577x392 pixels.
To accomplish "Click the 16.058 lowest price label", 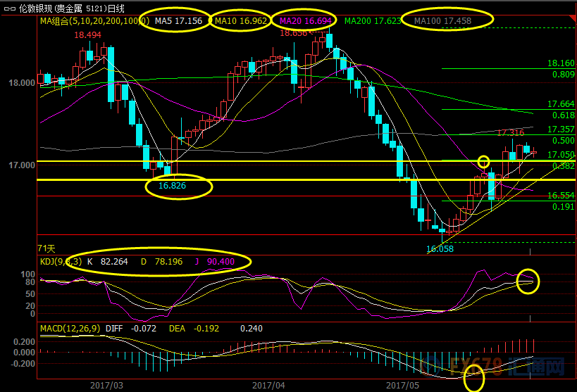I will point(440,249).
